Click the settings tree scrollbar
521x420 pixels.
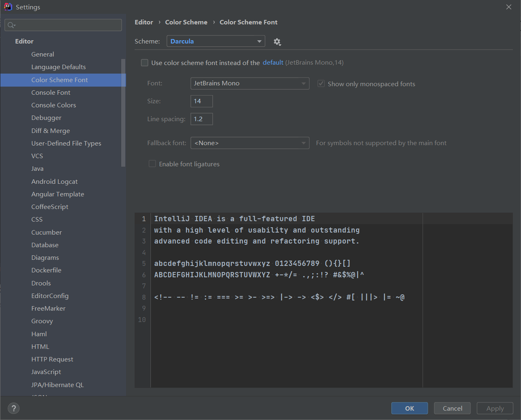(x=123, y=113)
